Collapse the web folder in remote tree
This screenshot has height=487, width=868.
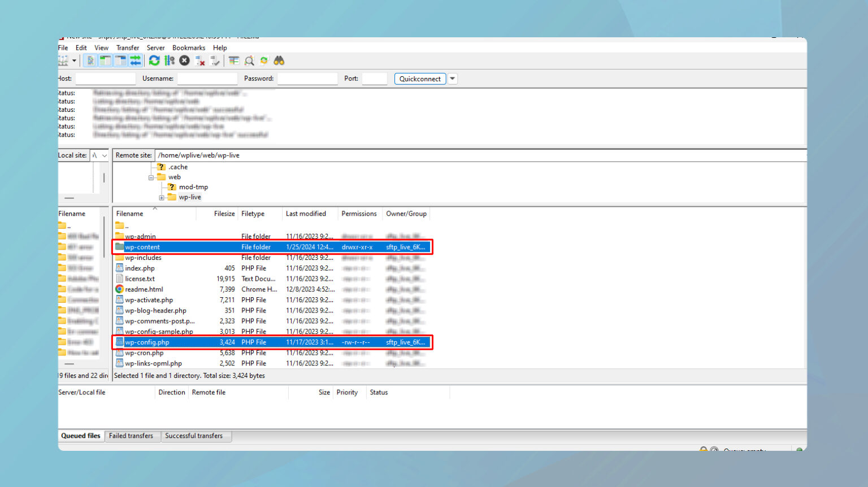coord(151,177)
